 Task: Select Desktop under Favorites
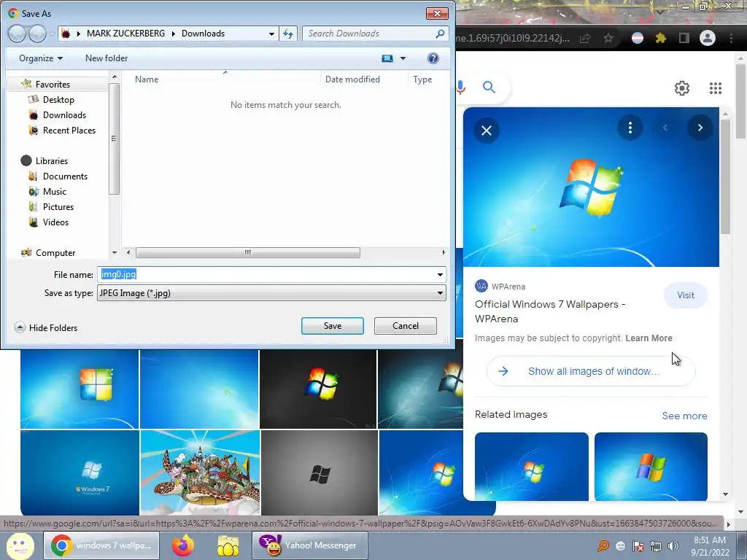58,99
